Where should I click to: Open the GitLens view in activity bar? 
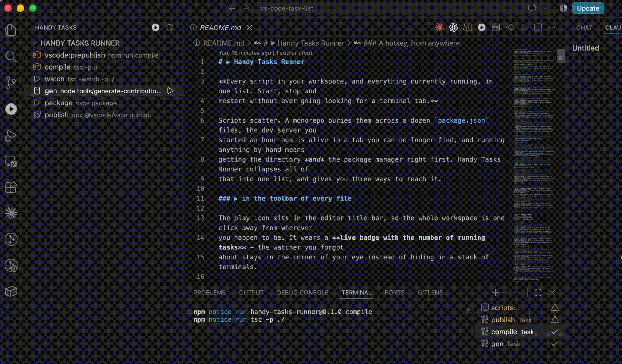[11, 239]
